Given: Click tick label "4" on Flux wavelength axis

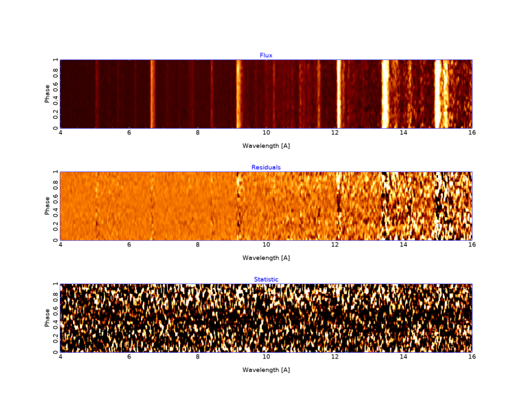Looking at the screenshot, I should click(x=60, y=133).
